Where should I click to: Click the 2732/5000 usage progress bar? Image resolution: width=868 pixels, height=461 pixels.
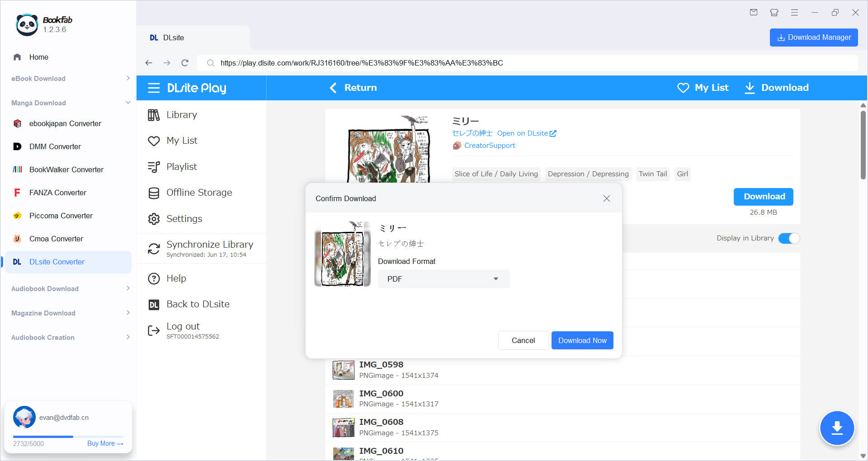tap(68, 437)
